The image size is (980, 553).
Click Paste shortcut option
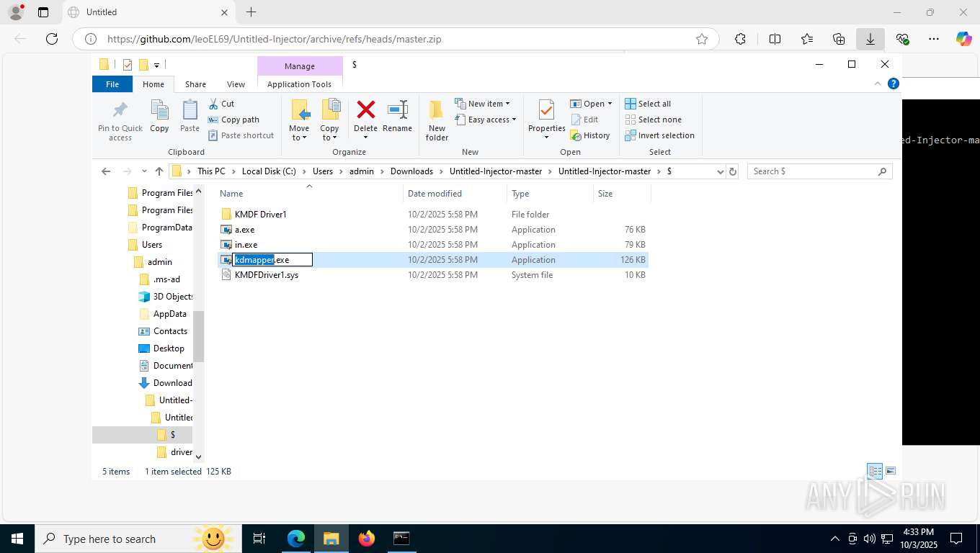click(241, 135)
